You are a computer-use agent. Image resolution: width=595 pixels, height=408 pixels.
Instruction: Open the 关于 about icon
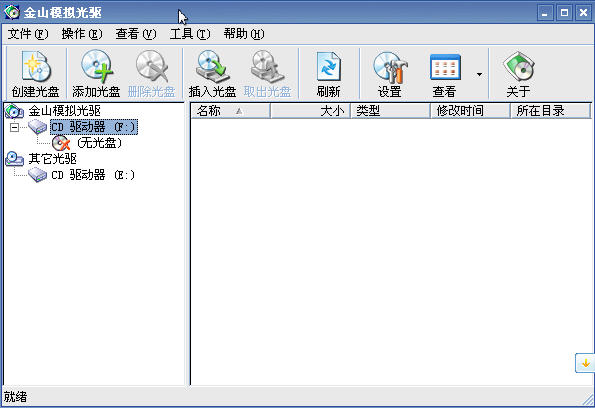(519, 67)
